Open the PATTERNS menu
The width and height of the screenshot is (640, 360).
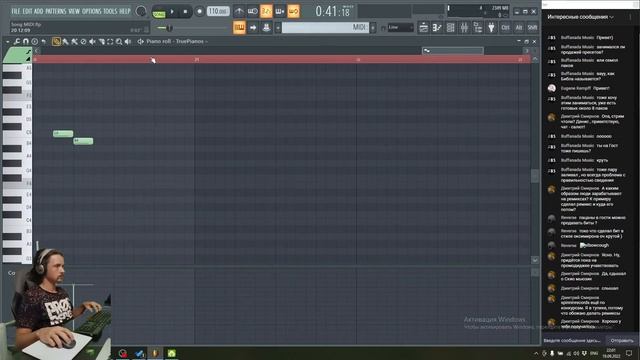(56, 11)
